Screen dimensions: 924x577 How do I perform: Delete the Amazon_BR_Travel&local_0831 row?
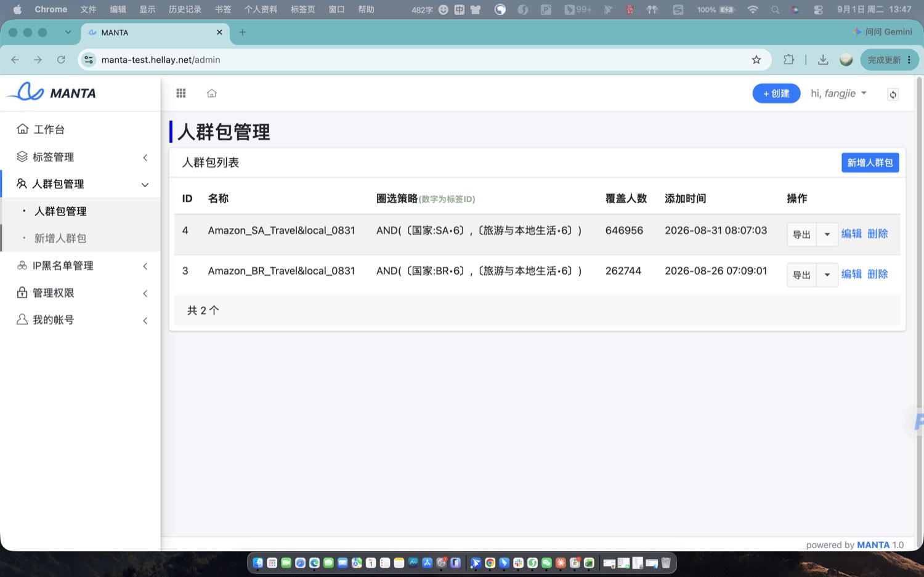[877, 274]
